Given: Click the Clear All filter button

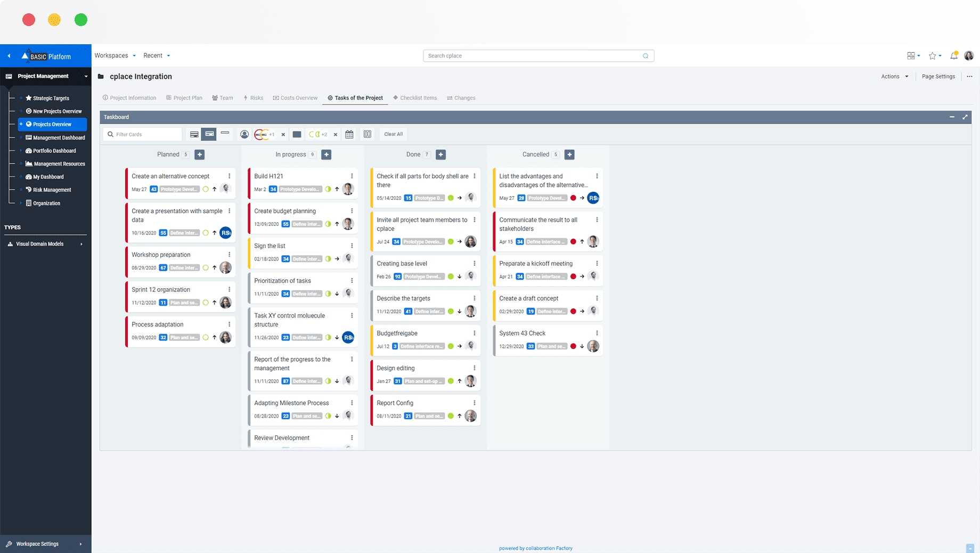Looking at the screenshot, I should [393, 134].
